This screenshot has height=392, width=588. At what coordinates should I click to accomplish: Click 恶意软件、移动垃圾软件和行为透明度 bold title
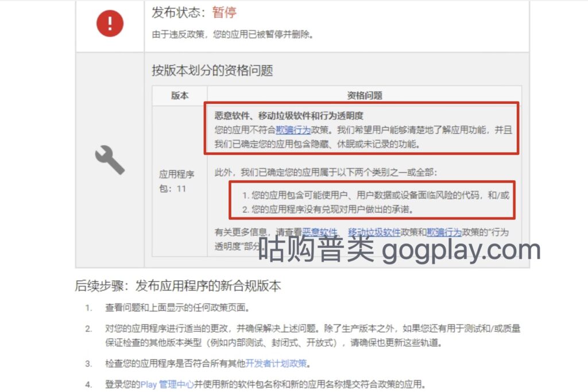click(x=289, y=116)
